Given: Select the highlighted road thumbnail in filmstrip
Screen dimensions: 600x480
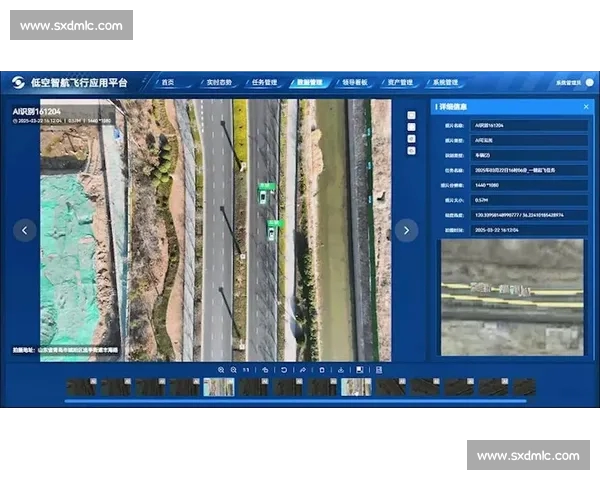Looking at the screenshot, I should (x=219, y=387).
